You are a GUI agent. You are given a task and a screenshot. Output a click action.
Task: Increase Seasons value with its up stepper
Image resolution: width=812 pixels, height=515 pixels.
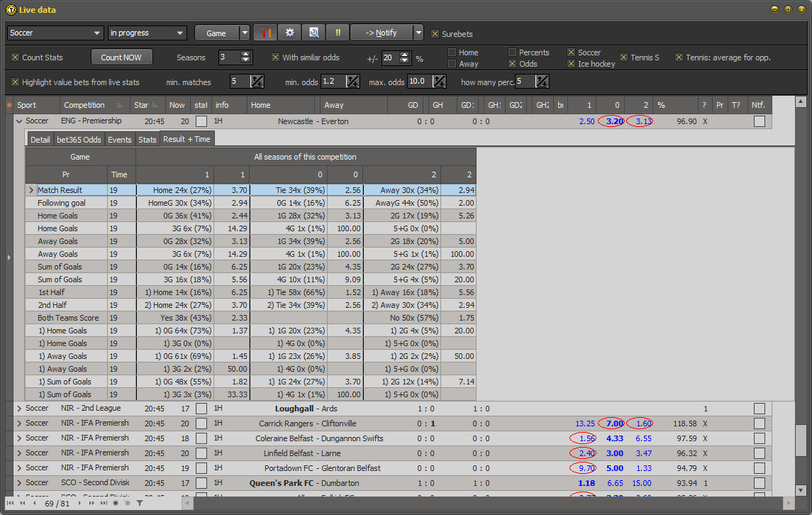click(x=246, y=54)
